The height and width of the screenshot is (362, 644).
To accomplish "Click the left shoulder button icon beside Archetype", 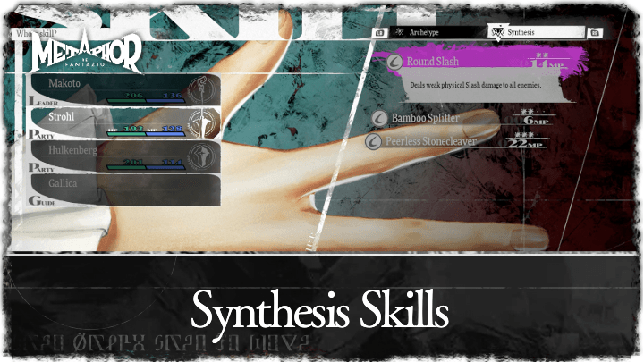I will tap(380, 32).
